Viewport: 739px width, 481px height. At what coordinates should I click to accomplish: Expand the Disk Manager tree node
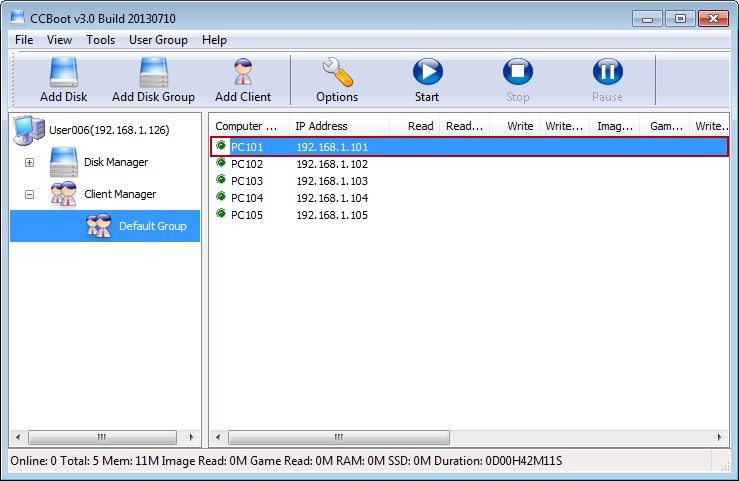[x=29, y=162]
